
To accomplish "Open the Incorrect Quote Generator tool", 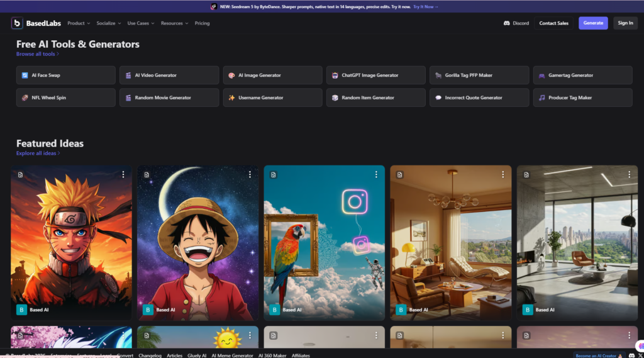I will 479,98.
